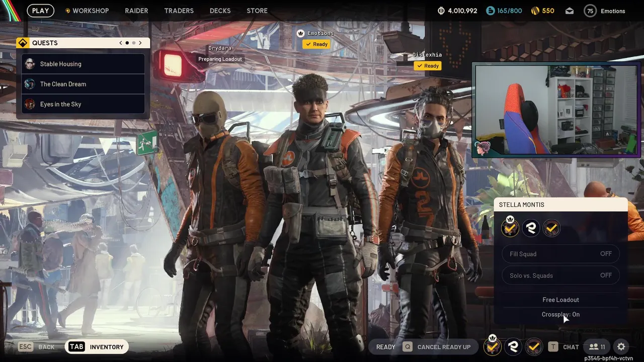Click the Quests panel diamond icon

pyautogui.click(x=22, y=43)
